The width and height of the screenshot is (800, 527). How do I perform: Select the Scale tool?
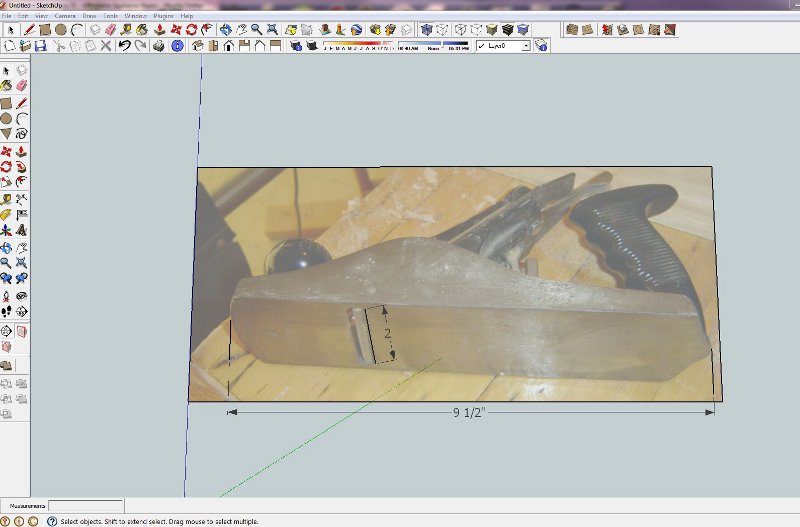(6, 182)
